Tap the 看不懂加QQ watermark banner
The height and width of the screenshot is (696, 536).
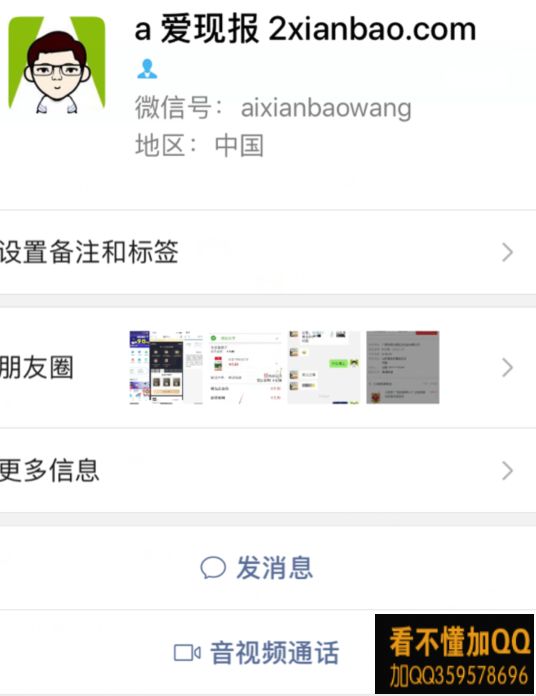(454, 654)
